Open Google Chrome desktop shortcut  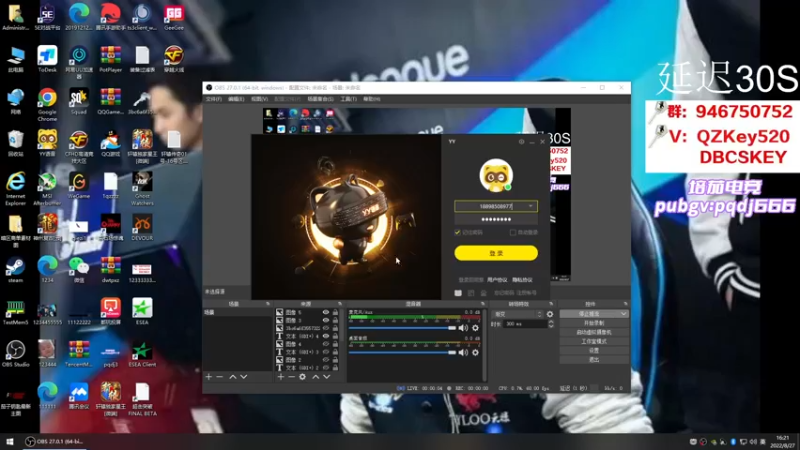[47, 106]
